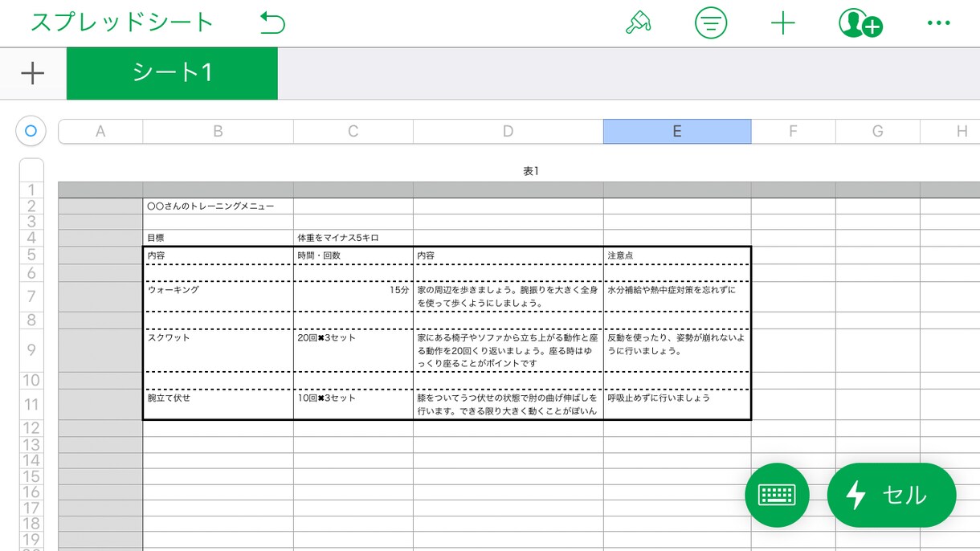Select cell starting 家にある椅子やソファ
Viewport: 980px width, 551px height.
[508, 350]
